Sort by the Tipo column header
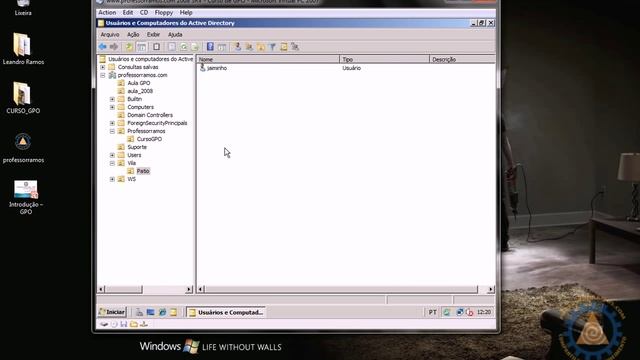The image size is (640, 360). tap(384, 59)
